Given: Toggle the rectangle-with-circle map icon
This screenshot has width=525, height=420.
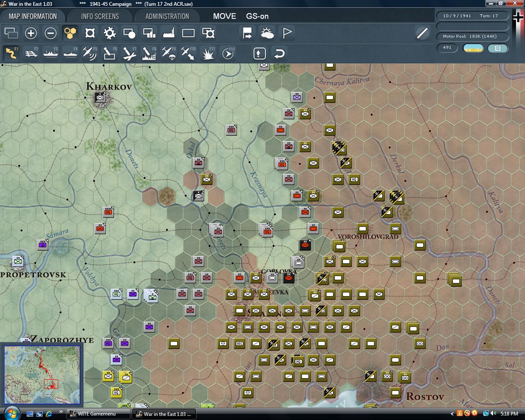Looking at the screenshot, I should 129,33.
